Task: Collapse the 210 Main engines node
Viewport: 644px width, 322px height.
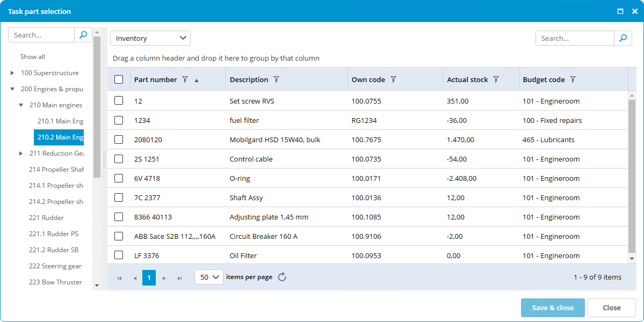Action: click(21, 105)
